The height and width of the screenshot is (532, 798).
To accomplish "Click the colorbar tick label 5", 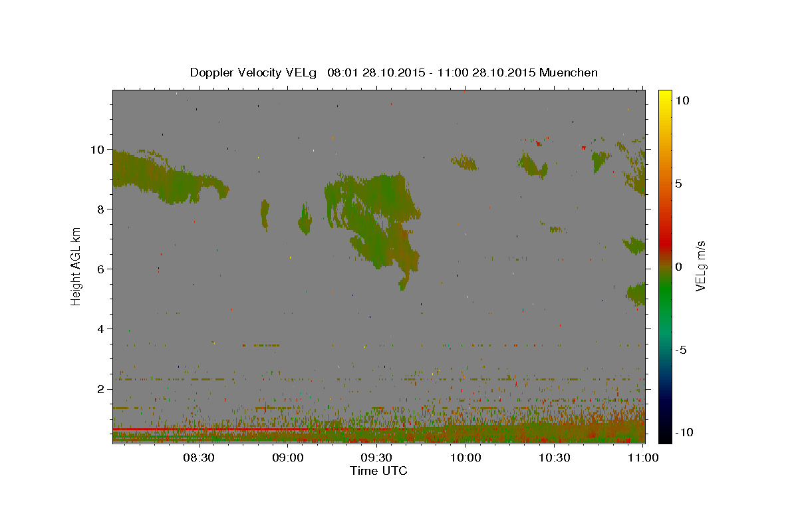I will click(678, 183).
